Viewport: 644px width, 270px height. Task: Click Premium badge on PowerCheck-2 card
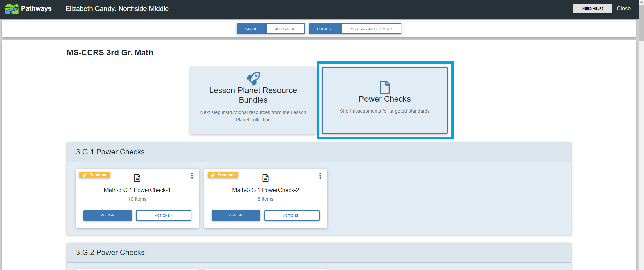pyautogui.click(x=223, y=175)
